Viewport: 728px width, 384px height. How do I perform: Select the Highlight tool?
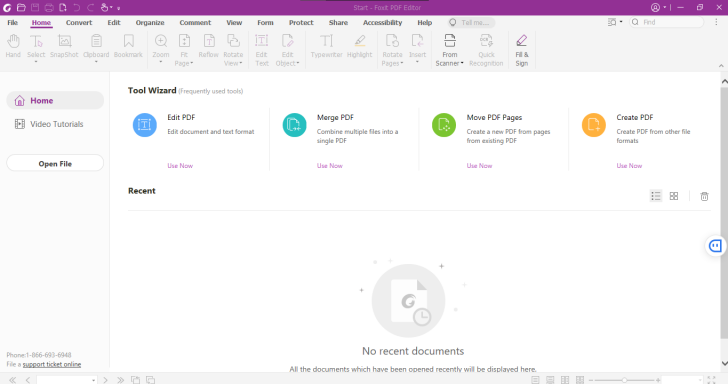click(x=359, y=46)
